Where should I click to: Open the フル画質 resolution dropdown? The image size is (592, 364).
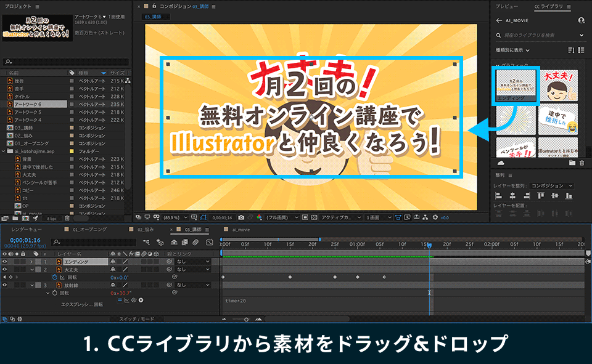282,217
